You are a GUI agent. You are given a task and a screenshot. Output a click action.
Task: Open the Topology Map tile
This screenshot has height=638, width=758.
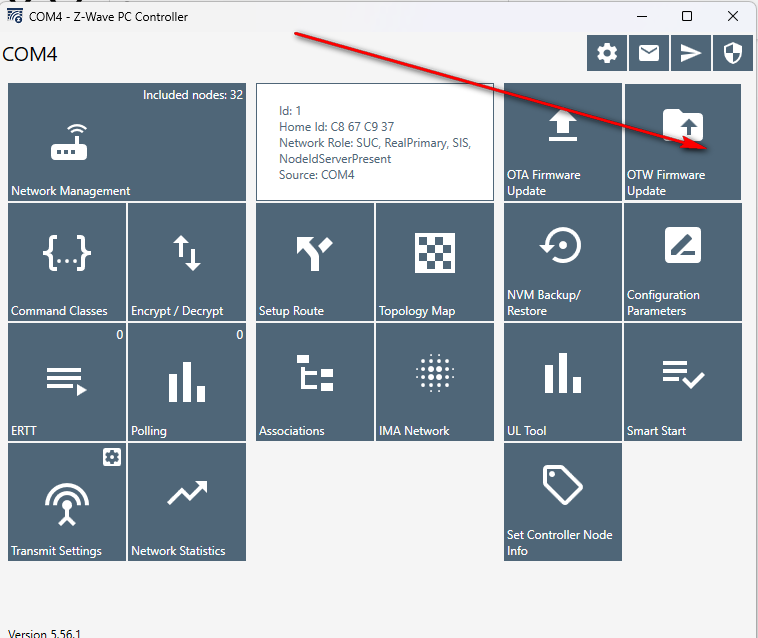click(435, 262)
